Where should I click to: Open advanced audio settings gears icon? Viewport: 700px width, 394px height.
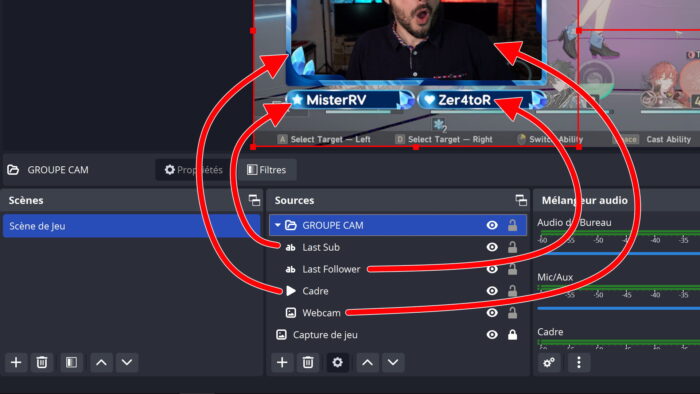point(549,362)
